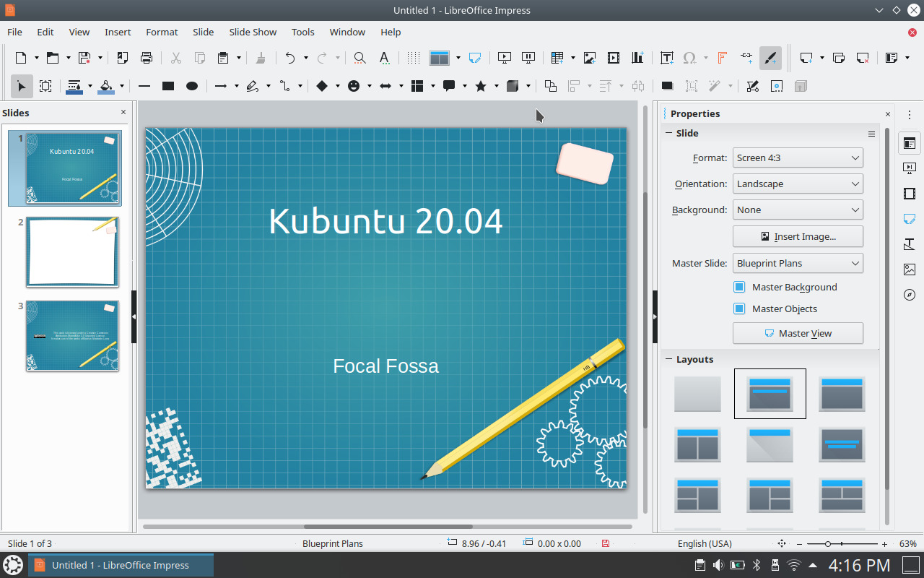Toggle Show Draw Functions off
Image resolution: width=924 pixels, height=578 pixels.
click(772, 57)
